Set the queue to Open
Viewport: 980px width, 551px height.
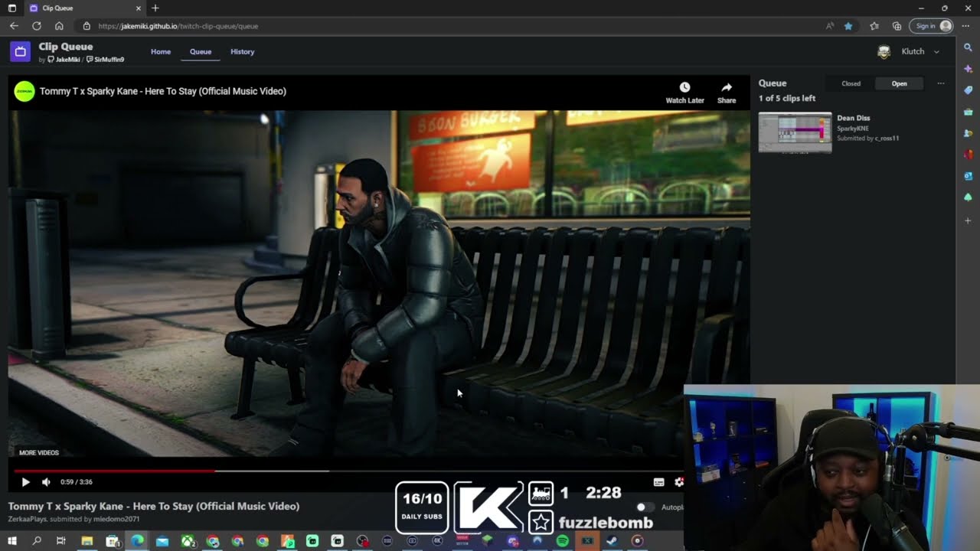pyautogui.click(x=899, y=83)
